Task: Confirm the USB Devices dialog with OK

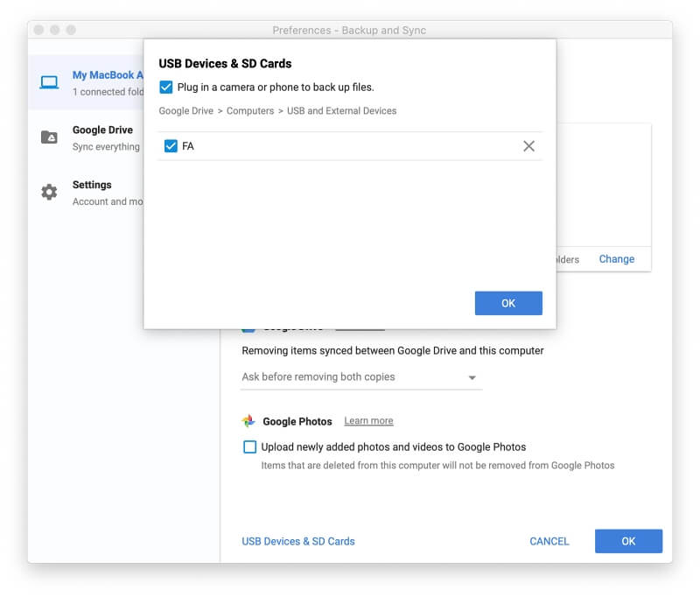Action: (x=508, y=303)
